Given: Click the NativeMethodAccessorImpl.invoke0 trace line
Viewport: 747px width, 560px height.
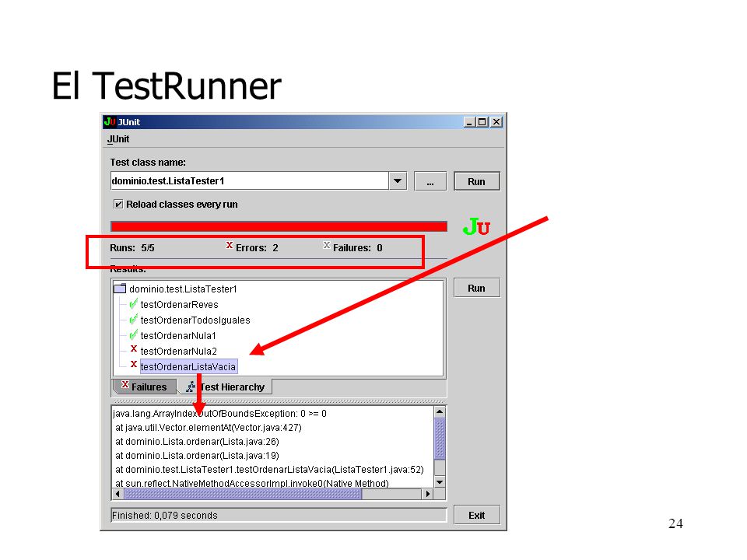Looking at the screenshot, I should click(252, 483).
